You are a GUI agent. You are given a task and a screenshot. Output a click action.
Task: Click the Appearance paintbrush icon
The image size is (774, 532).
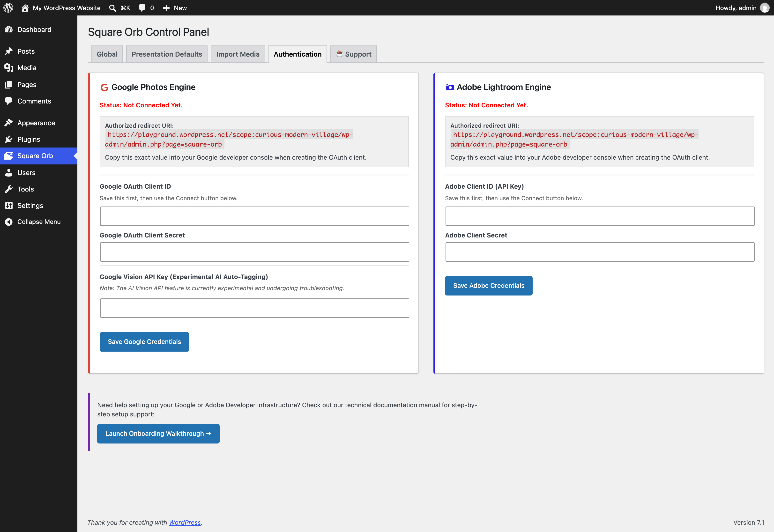(x=9, y=123)
